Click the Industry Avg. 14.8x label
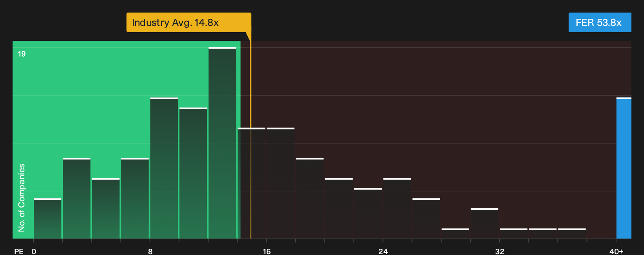 click(188, 22)
